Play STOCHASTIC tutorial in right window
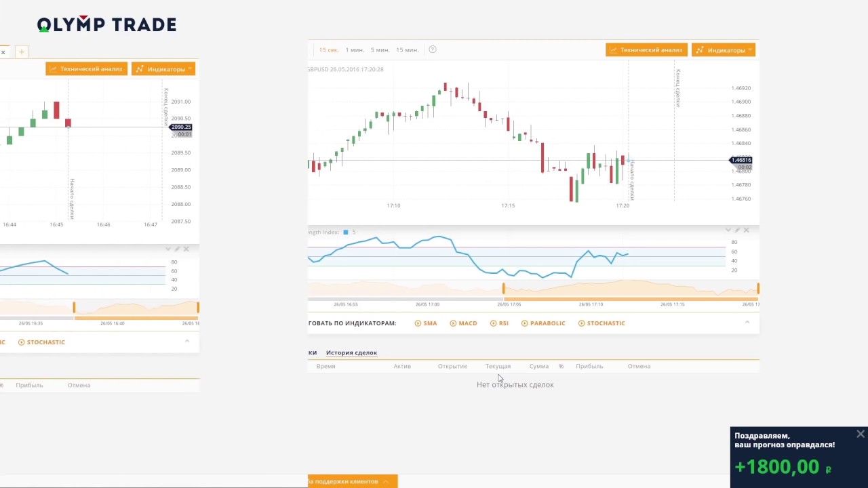Screen dimensions: 868x488 point(601,323)
